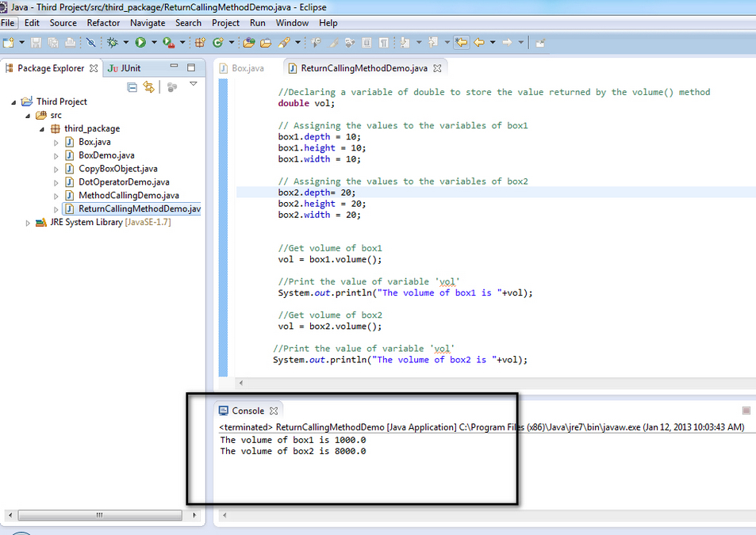
Task: Open the Refactor menu
Action: pos(103,23)
